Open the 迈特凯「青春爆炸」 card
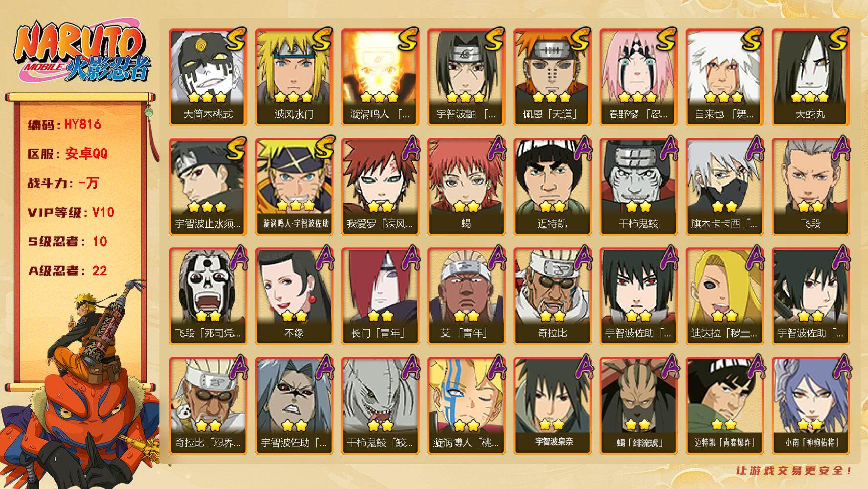Viewport: 868px width, 489px height. pos(724,406)
